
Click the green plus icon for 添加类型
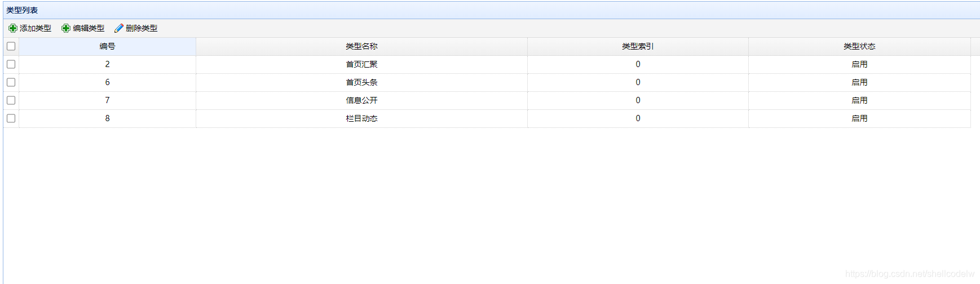[x=13, y=28]
